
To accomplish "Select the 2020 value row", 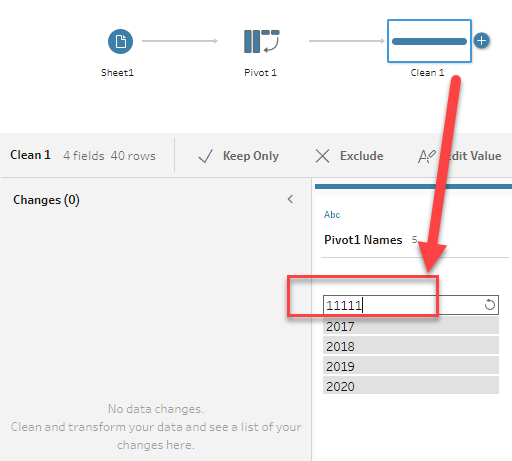I will pyautogui.click(x=411, y=385).
